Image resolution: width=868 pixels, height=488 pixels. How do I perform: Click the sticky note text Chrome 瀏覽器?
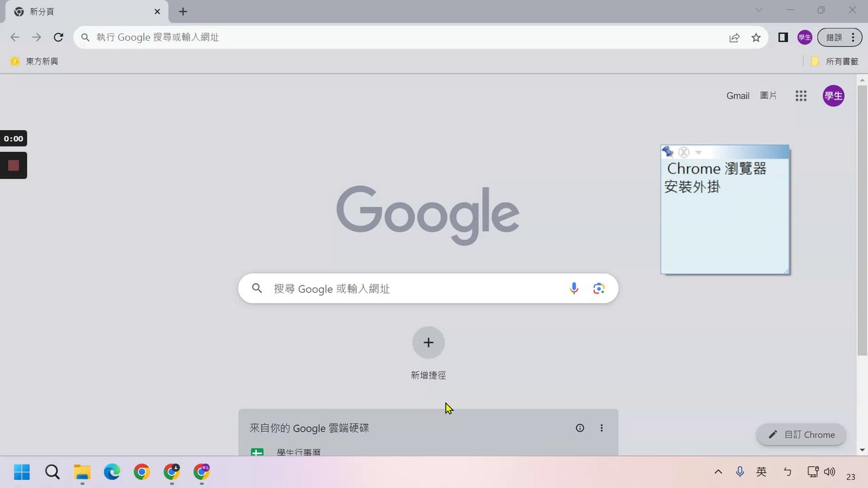click(x=717, y=169)
